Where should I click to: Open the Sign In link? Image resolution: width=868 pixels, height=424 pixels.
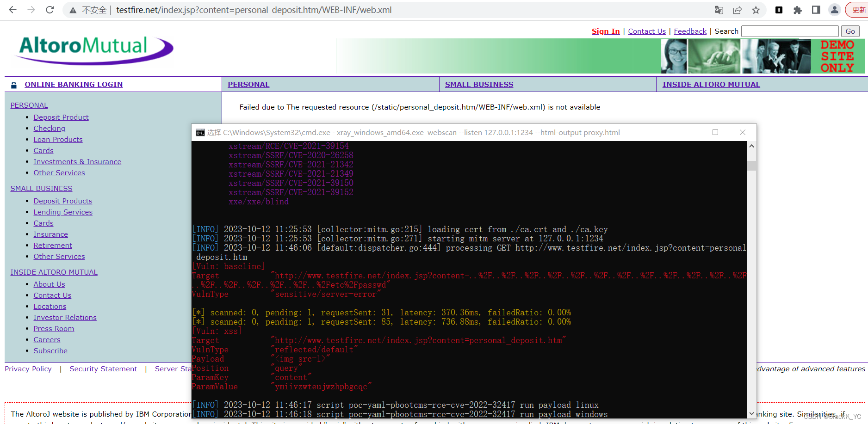click(x=606, y=31)
